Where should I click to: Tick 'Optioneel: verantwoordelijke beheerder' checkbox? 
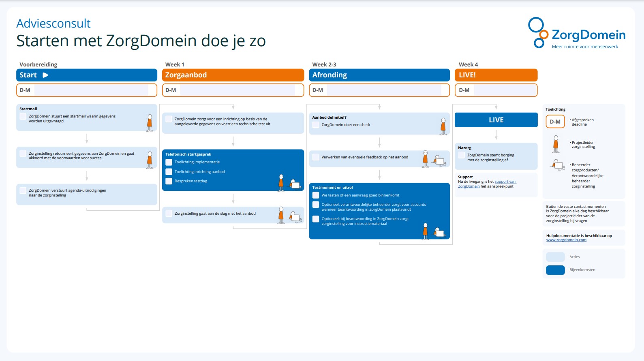tap(316, 205)
